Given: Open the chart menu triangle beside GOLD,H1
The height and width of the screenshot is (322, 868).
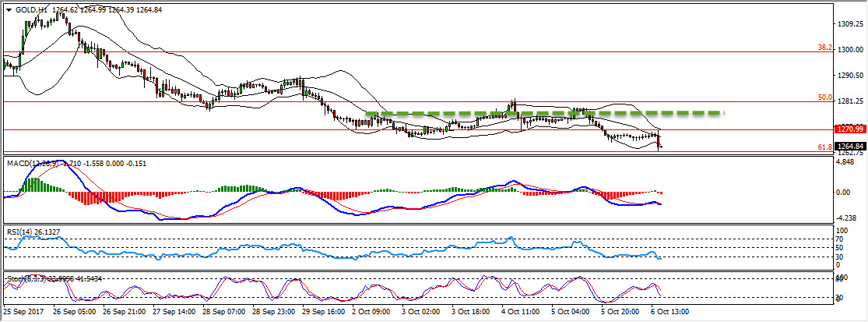Looking at the screenshot, I should click(x=9, y=9).
